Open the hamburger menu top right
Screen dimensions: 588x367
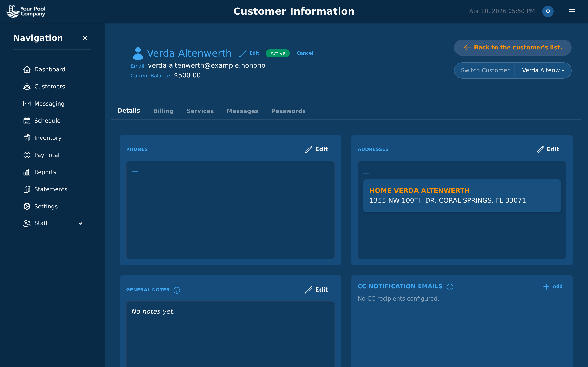572,11
